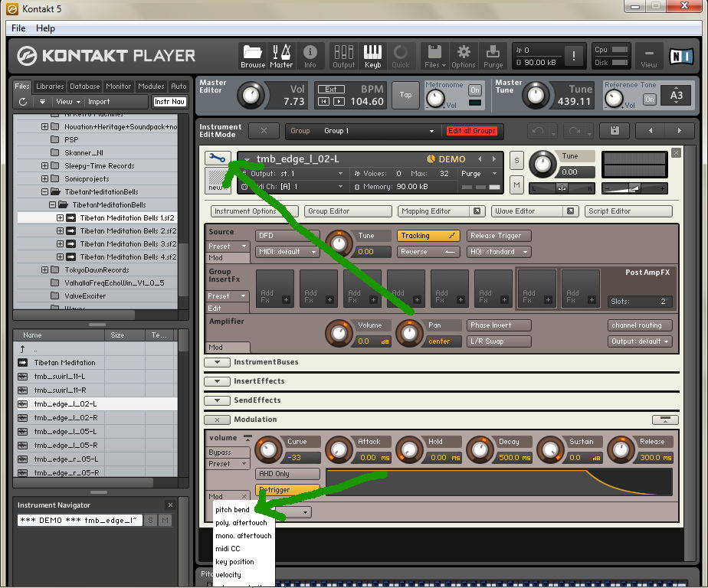Toggle the Metronome On button
Screen dimensions: 708x588
[474, 90]
